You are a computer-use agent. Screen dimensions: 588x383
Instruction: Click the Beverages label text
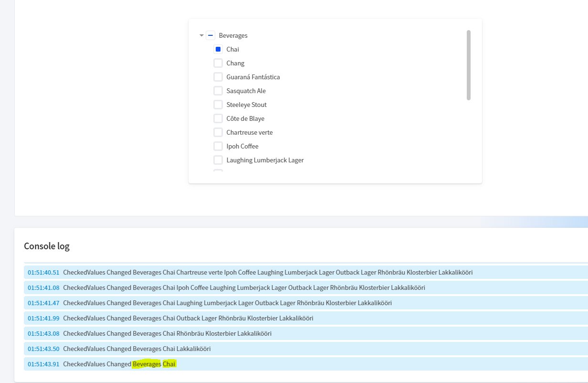(233, 35)
